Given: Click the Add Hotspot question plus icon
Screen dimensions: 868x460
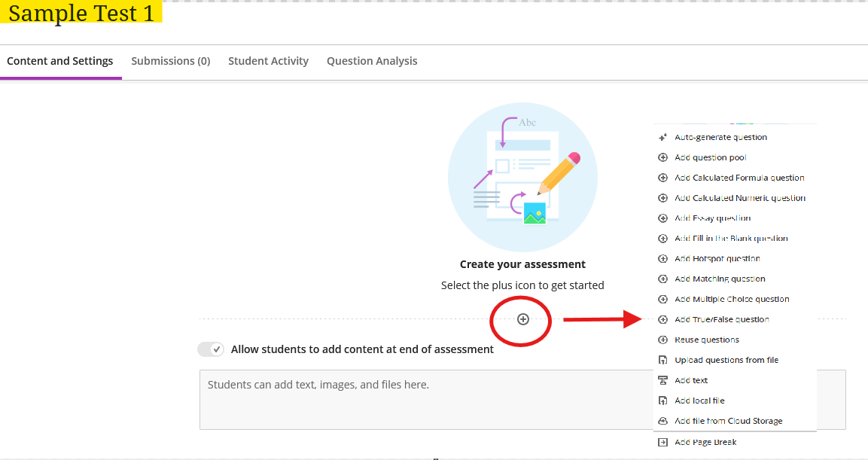Looking at the screenshot, I should click(x=662, y=258).
